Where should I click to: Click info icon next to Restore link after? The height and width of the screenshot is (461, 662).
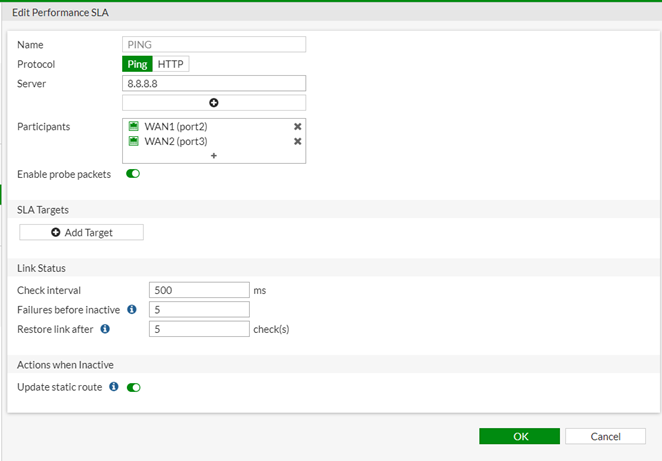(x=106, y=329)
